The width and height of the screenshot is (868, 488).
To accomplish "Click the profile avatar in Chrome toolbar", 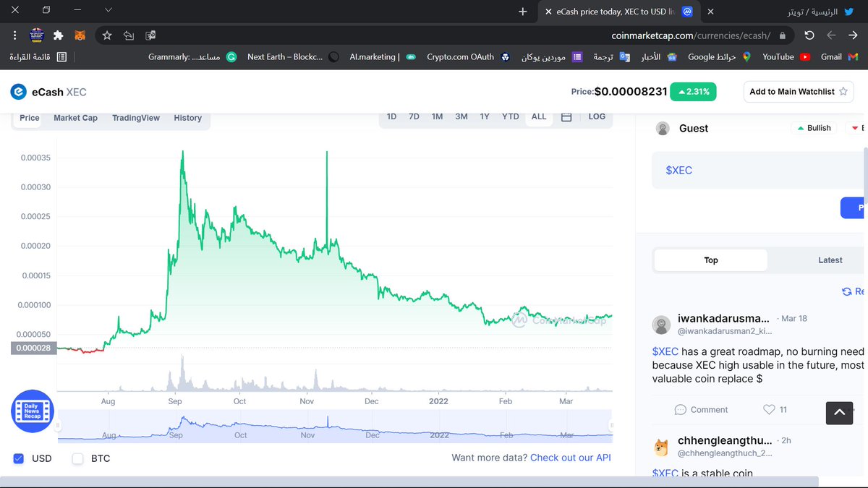I will 38,35.
